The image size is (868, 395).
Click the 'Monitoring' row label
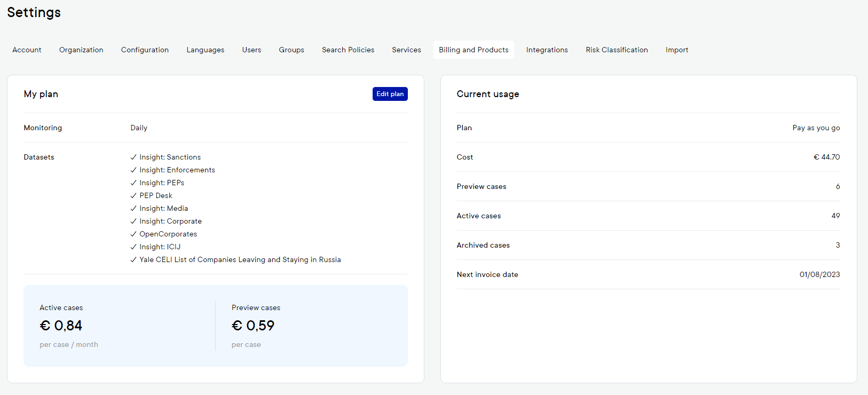43,128
